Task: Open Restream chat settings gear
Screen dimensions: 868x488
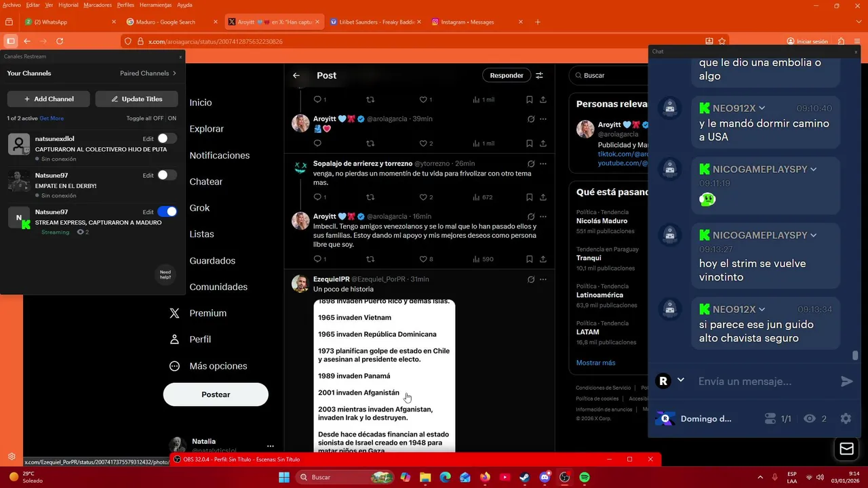Action: (x=846, y=419)
